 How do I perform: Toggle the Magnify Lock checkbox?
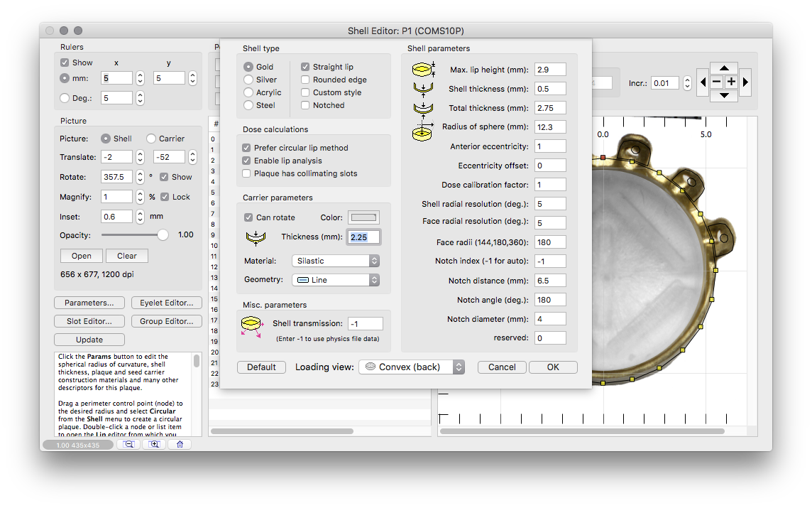click(165, 197)
